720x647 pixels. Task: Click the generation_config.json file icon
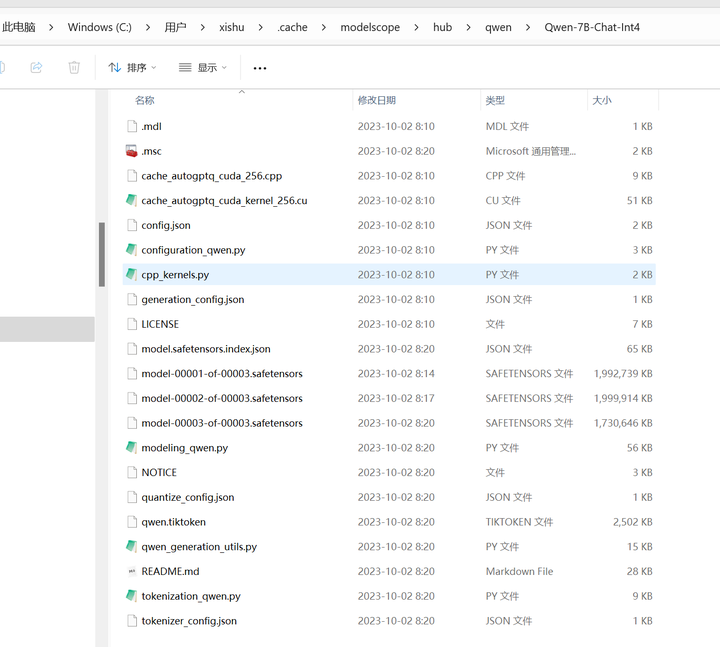pos(132,299)
